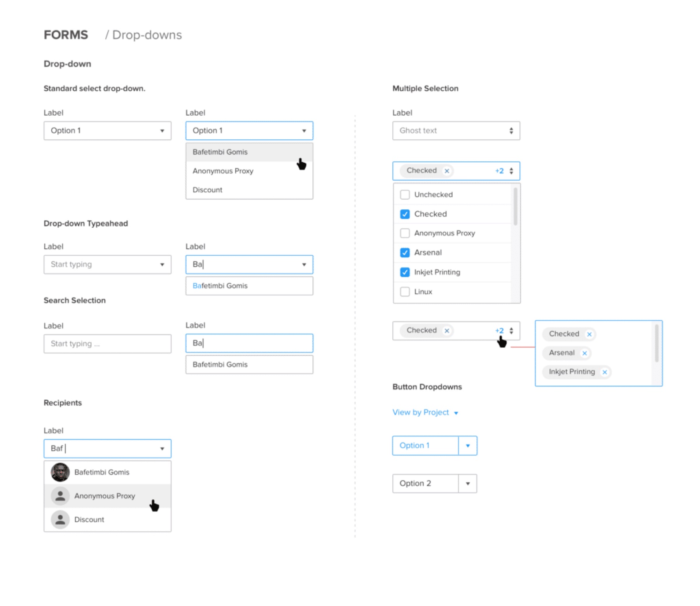Open the Start typing typeahead drop-down
This screenshot has width=700, height=606.
[x=107, y=265]
